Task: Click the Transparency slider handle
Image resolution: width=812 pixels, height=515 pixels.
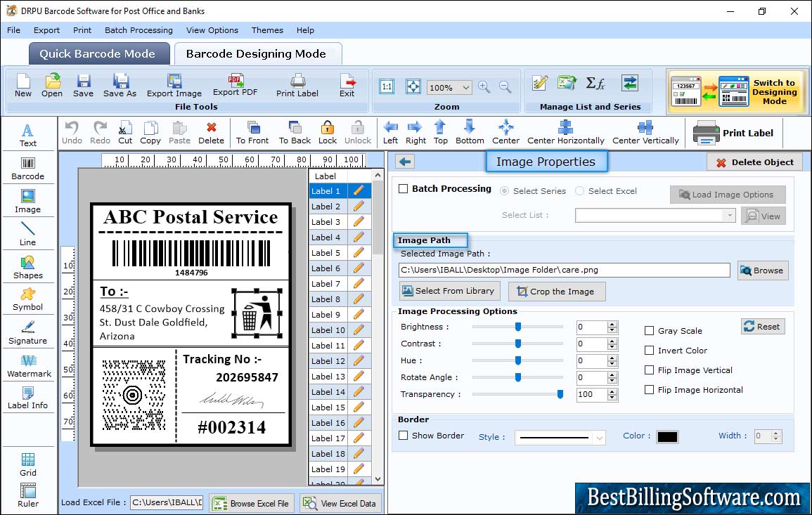Action: coord(560,394)
